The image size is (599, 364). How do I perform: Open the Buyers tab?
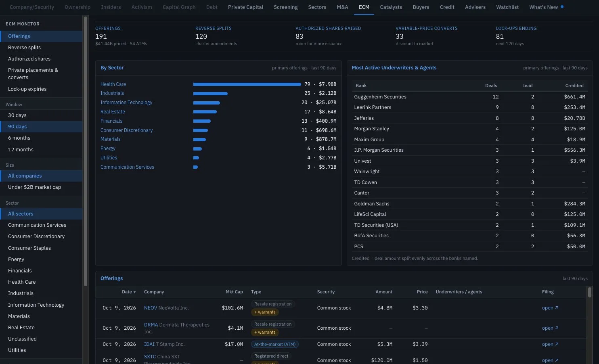pos(421,7)
